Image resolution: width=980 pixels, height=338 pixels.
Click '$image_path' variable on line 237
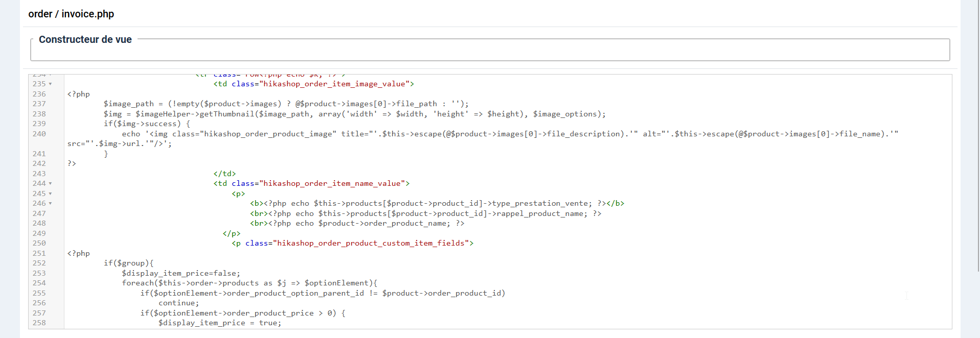pyautogui.click(x=129, y=104)
